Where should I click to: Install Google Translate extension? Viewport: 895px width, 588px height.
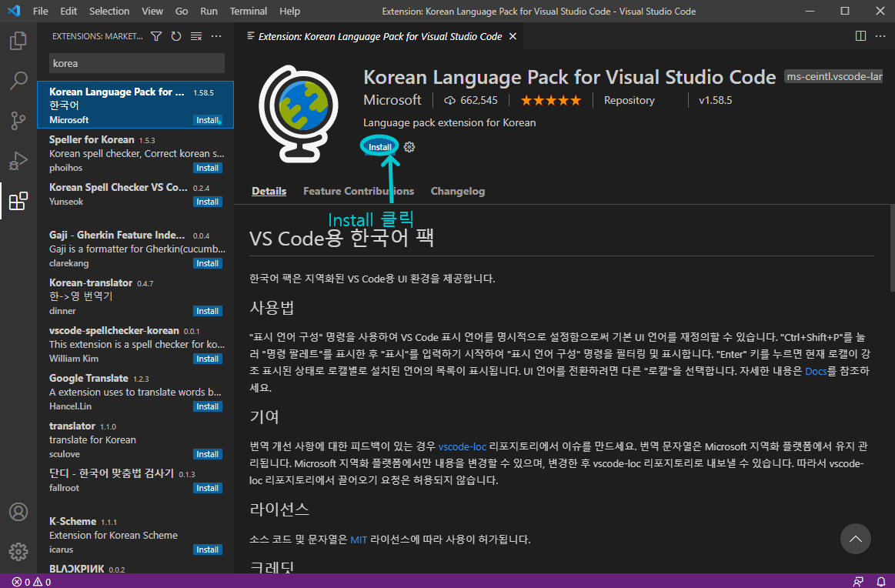point(207,406)
